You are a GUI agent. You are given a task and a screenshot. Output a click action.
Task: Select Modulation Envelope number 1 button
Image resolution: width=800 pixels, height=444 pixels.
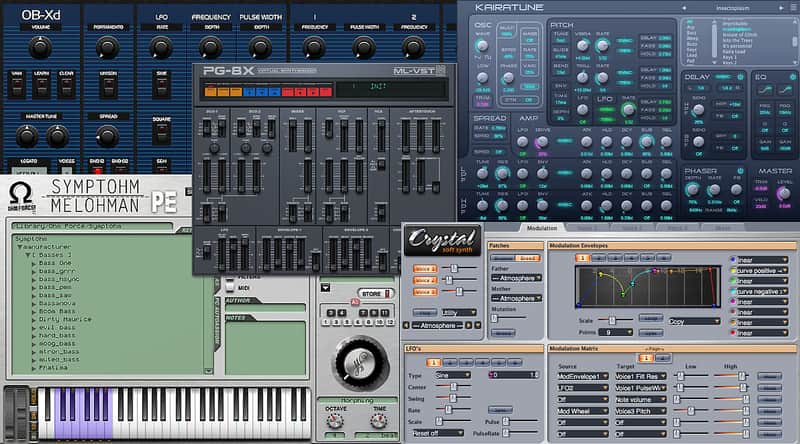coord(582,258)
